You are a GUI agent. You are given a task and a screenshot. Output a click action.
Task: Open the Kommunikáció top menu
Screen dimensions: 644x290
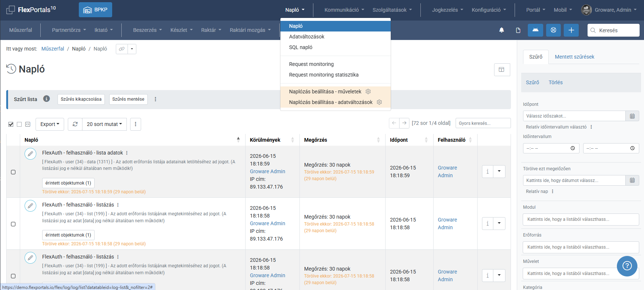tap(344, 10)
